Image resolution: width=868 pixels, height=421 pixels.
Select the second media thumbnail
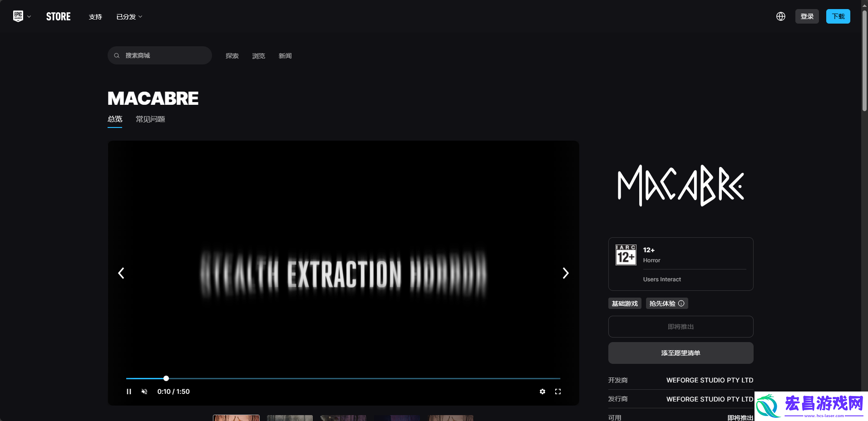pos(290,418)
